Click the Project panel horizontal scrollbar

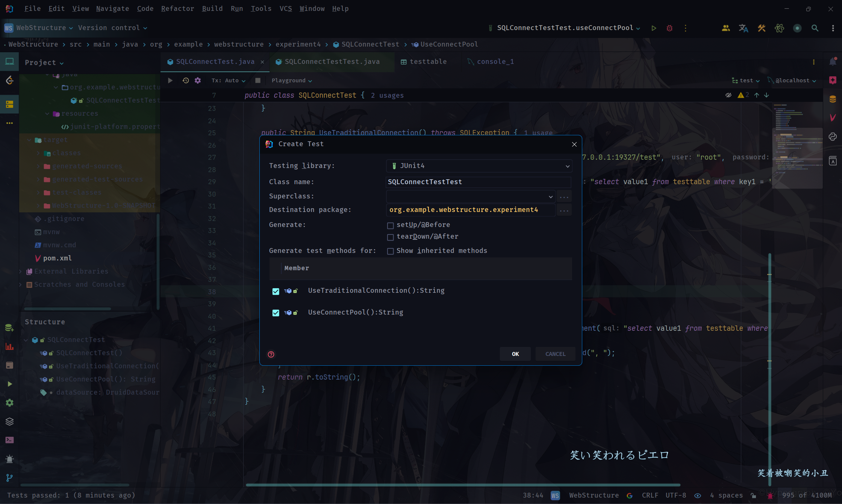[x=68, y=309]
